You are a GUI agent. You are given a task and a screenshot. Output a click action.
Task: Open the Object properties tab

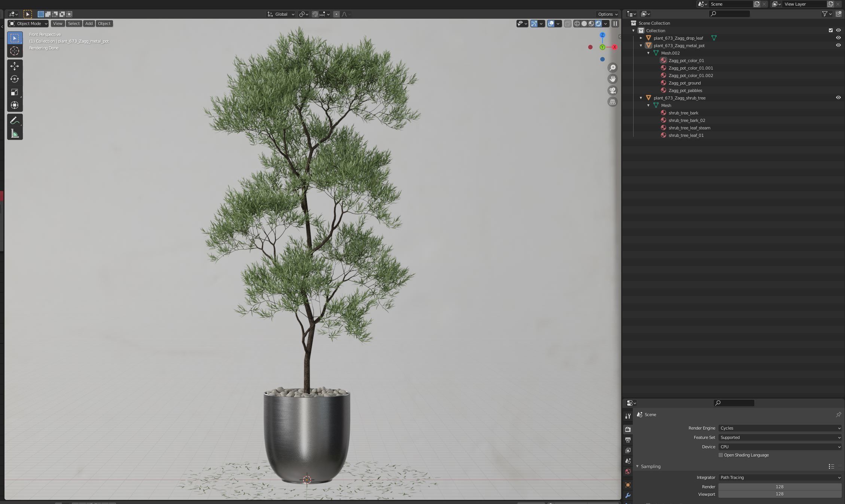click(628, 485)
